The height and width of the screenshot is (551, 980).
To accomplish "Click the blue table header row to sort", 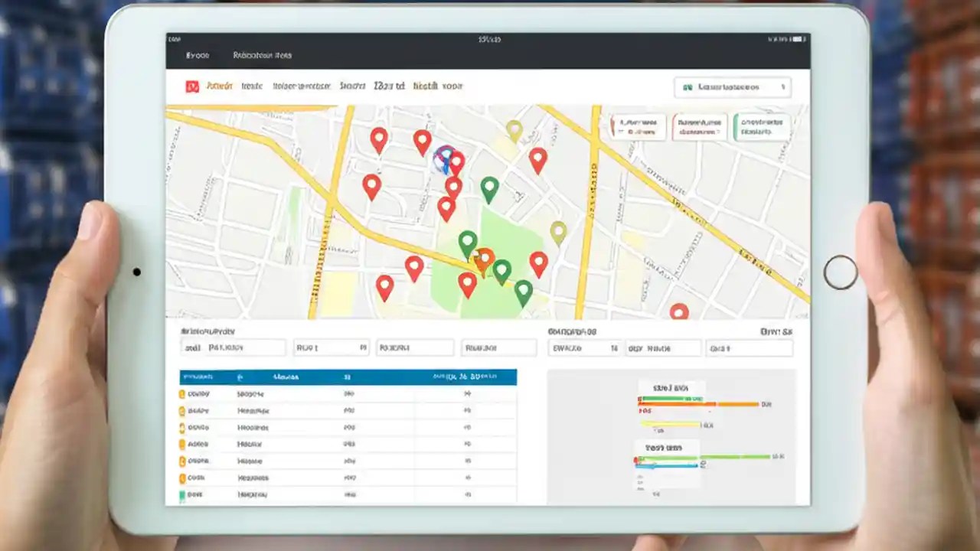I will (x=345, y=377).
